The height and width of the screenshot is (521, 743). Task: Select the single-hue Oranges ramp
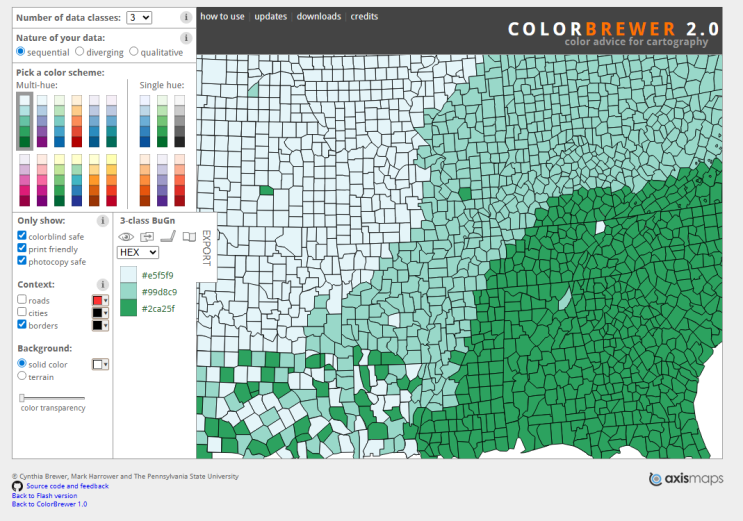(145, 180)
